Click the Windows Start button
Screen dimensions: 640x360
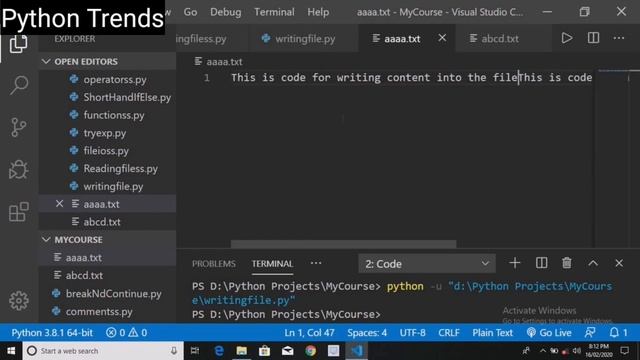(x=11, y=351)
